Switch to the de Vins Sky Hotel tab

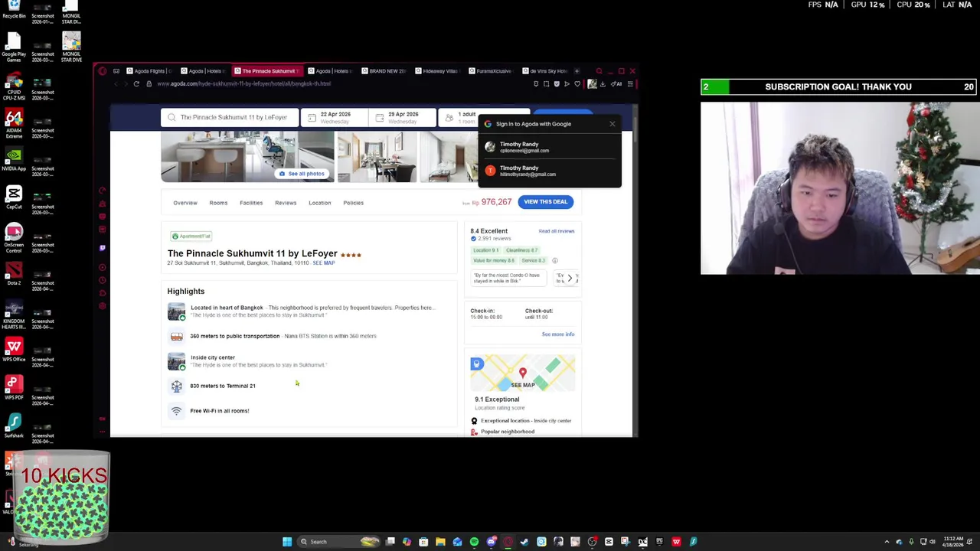pyautogui.click(x=544, y=70)
